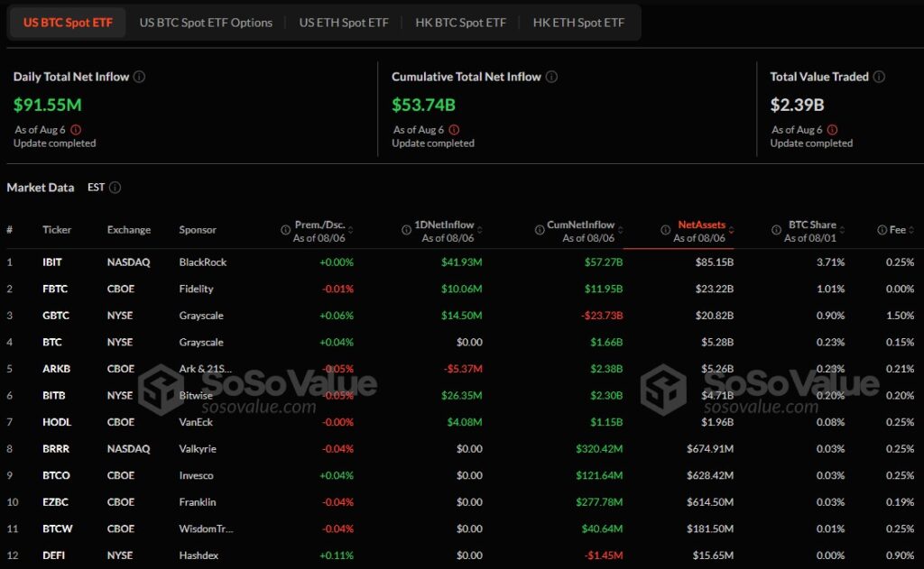Select the BRRR ticker
924x569 pixels.
pyautogui.click(x=56, y=448)
